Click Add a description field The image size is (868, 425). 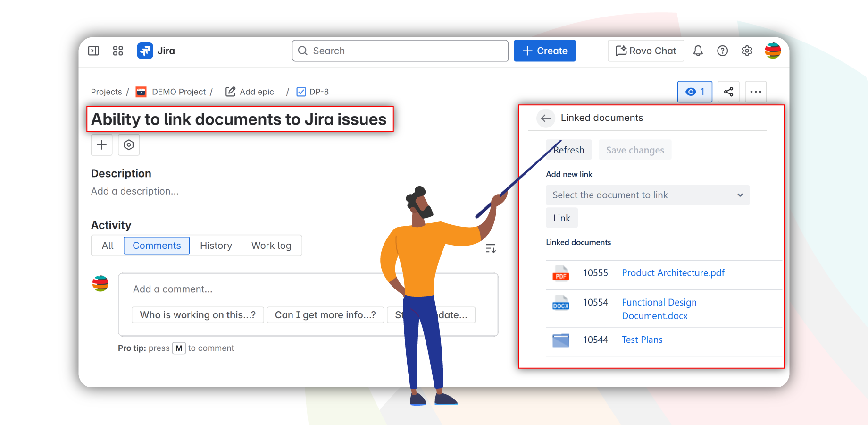[x=135, y=191]
